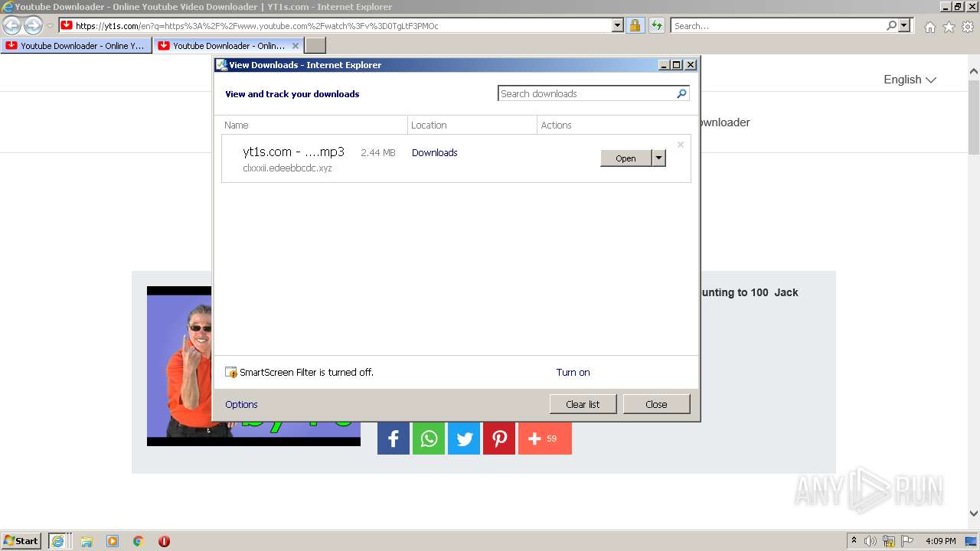Expand the Open button dropdown arrow

pyautogui.click(x=658, y=158)
